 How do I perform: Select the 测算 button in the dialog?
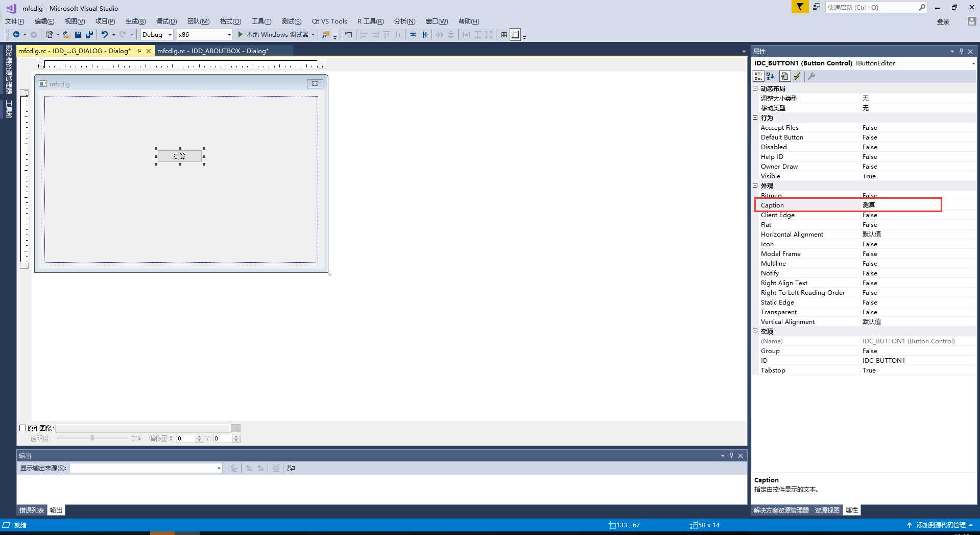(180, 156)
